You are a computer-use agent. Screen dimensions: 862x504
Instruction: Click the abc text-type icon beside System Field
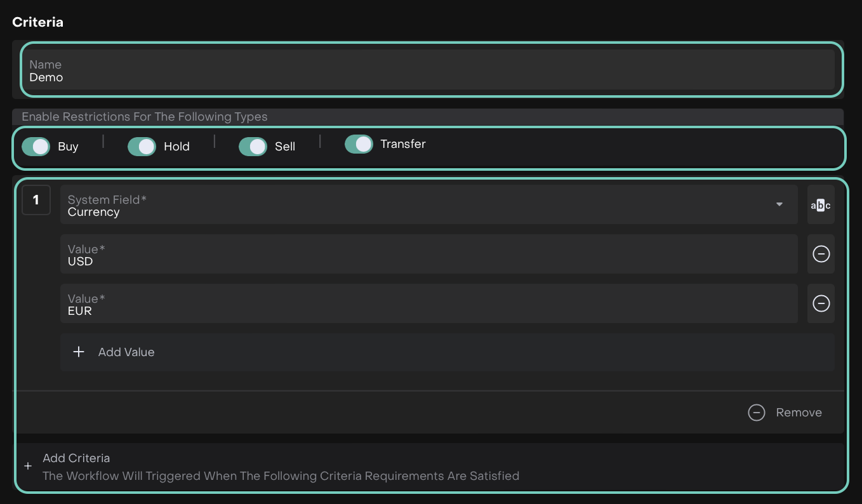pos(820,205)
